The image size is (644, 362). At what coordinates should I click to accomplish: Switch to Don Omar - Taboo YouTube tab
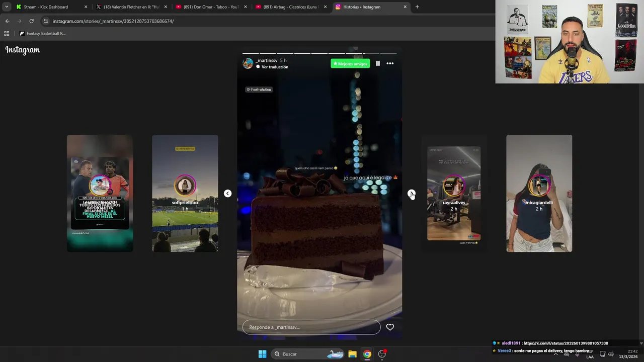click(x=211, y=7)
